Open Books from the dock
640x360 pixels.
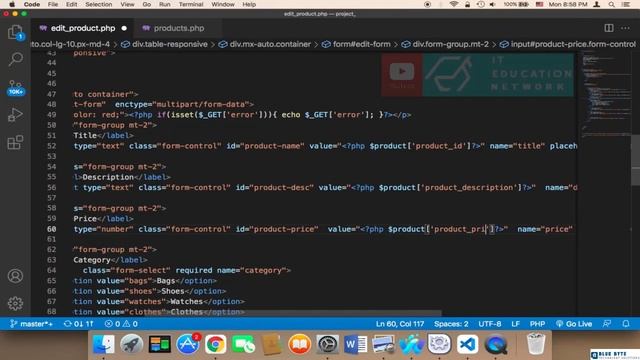(x=300, y=344)
